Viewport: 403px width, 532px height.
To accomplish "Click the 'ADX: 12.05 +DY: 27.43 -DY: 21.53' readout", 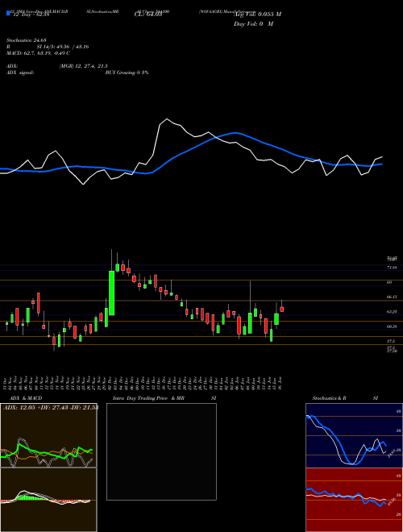I will tap(51, 407).
